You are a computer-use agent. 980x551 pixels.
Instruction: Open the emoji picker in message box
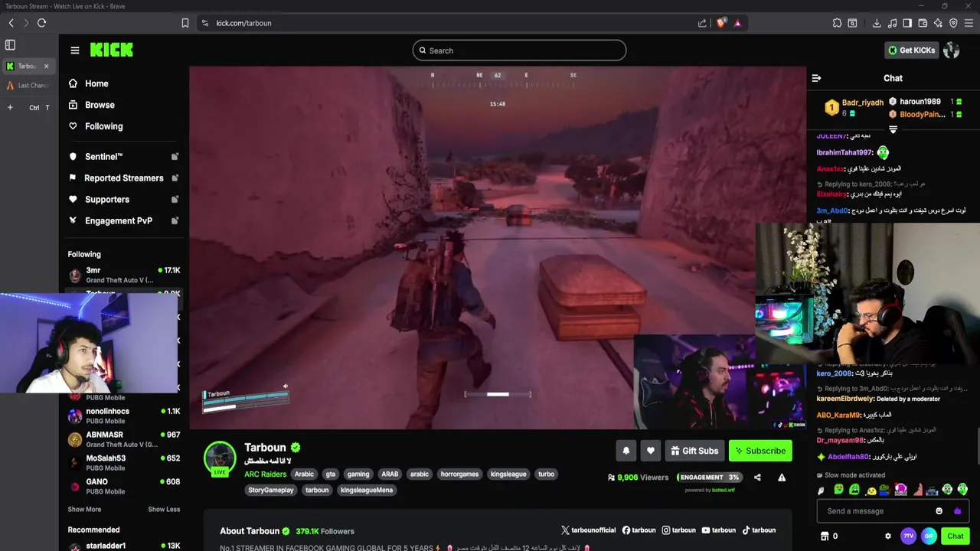[939, 511]
